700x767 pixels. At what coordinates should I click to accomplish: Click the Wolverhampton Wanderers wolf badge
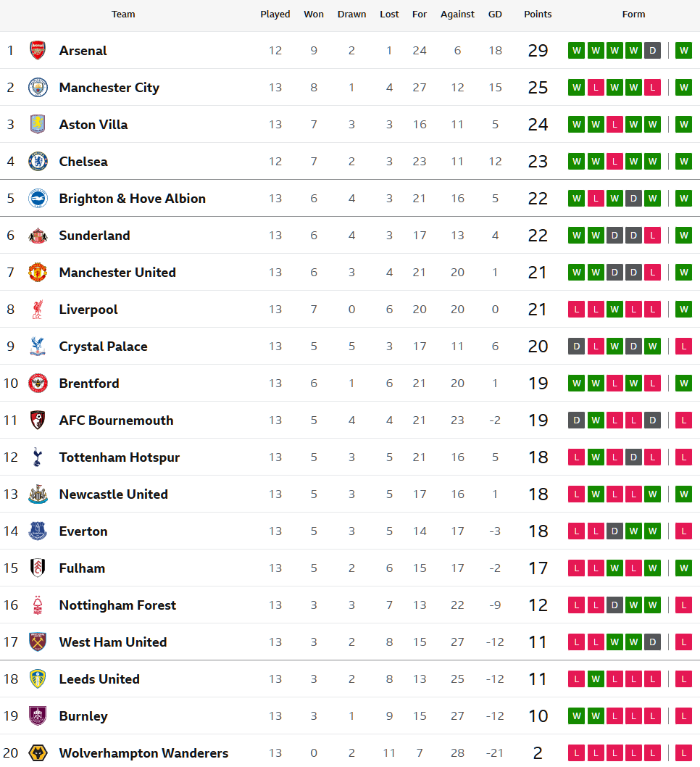[x=38, y=753]
